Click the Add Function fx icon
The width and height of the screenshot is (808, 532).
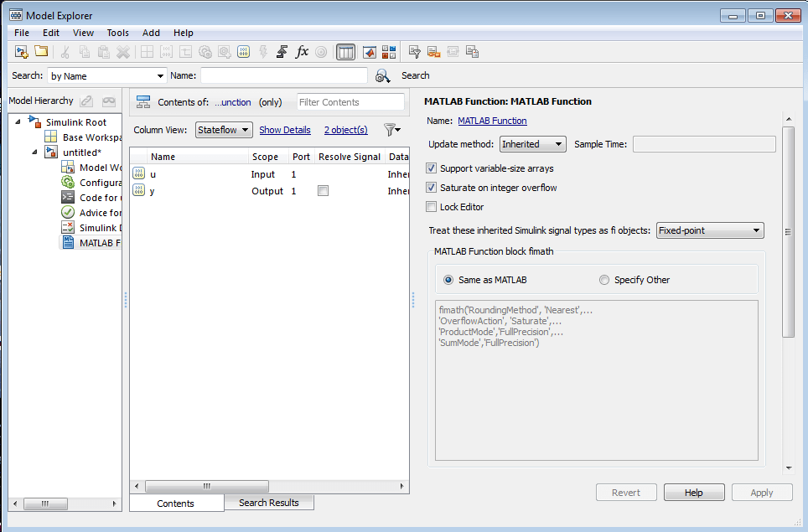pos(302,52)
